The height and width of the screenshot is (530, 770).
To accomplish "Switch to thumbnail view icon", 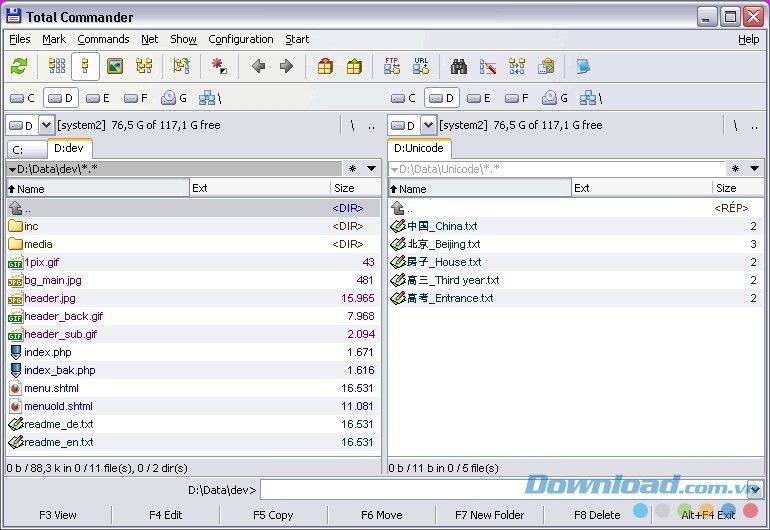I will pos(115,67).
